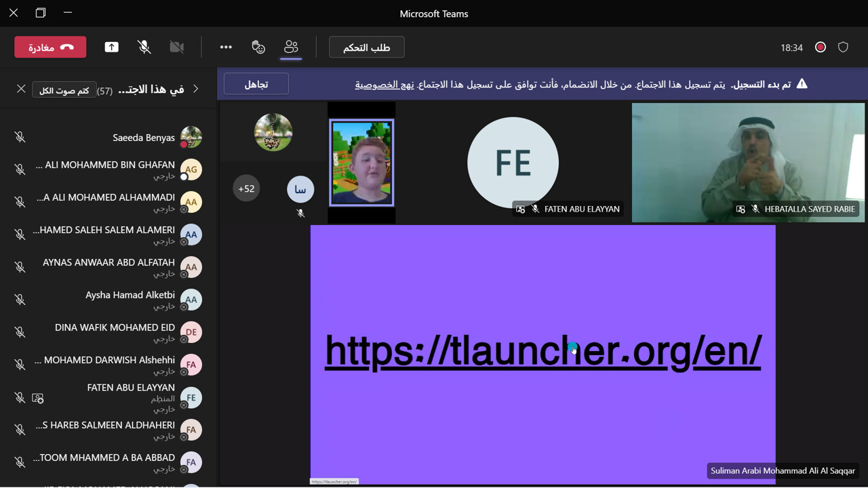Click Saeeda Benyas muted mic icon
868x488 pixels.
[20, 138]
